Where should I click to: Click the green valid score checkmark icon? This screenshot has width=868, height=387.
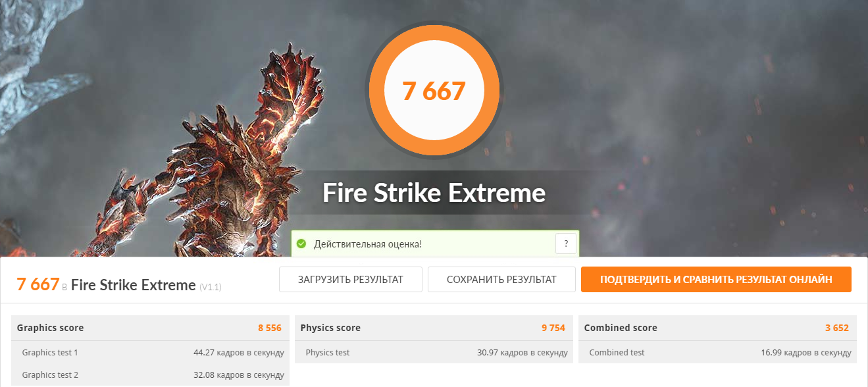pos(301,244)
